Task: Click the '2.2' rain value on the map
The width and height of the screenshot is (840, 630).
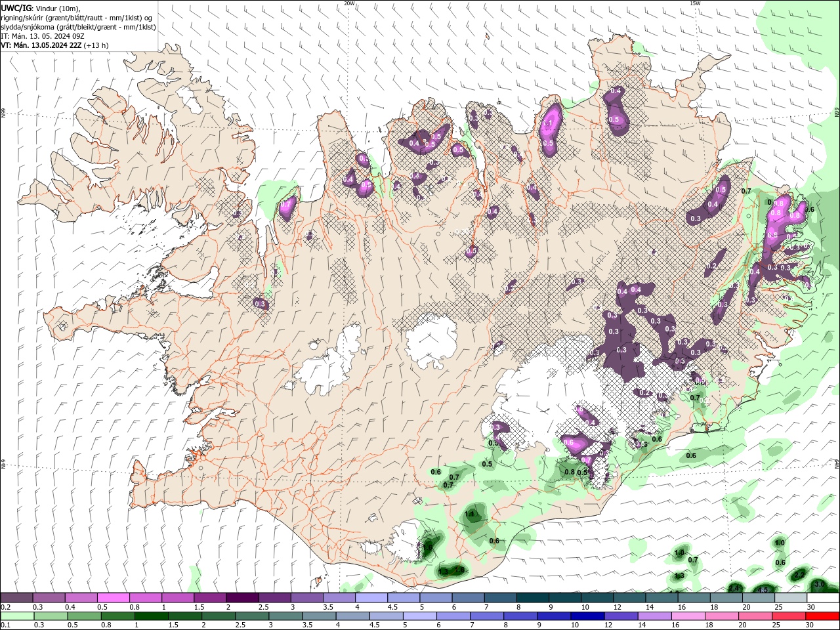Action: click(799, 574)
